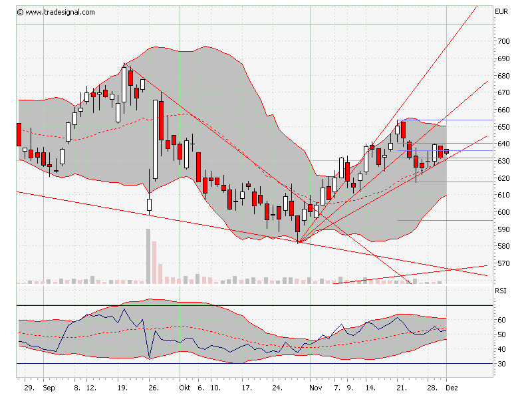Image resolution: width=532 pixels, height=399 pixels.
Task: Select the Nov month label
Action: click(x=315, y=388)
